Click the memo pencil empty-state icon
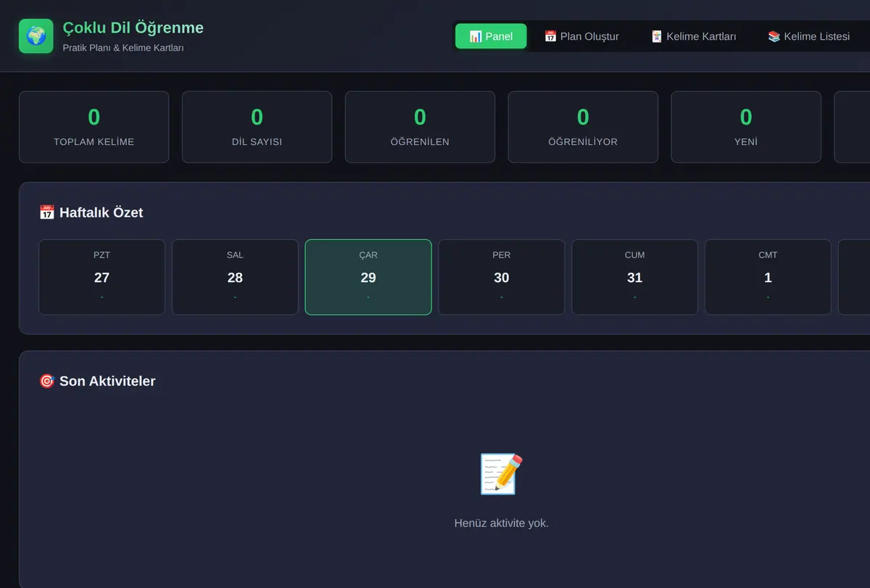870x588 pixels. tap(502, 474)
